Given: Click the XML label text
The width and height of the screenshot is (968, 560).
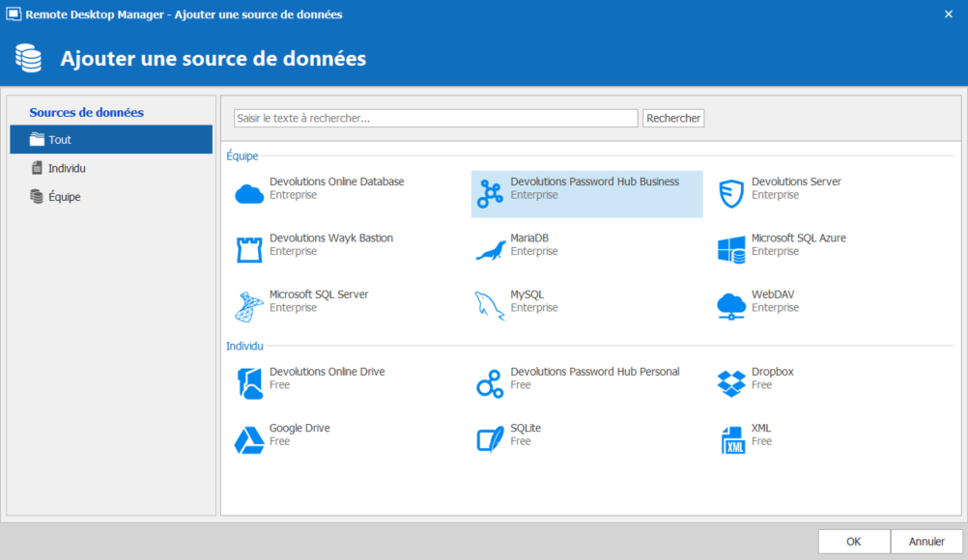Looking at the screenshot, I should pyautogui.click(x=761, y=428).
